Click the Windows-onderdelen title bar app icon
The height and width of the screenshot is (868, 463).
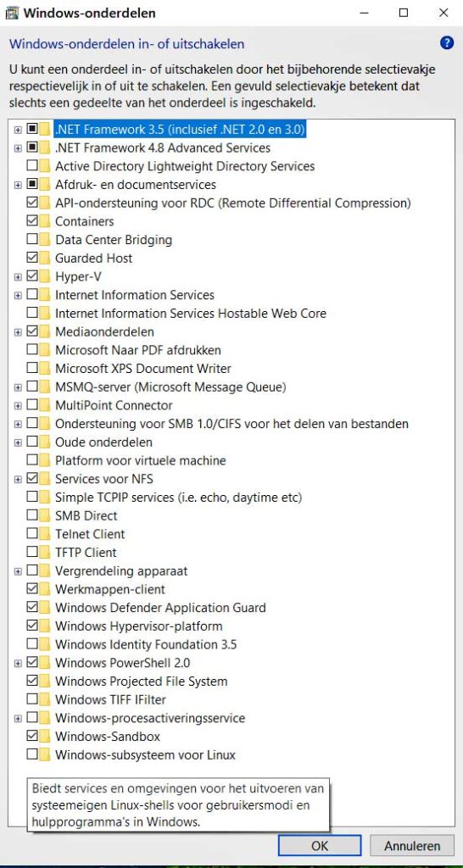click(x=11, y=12)
